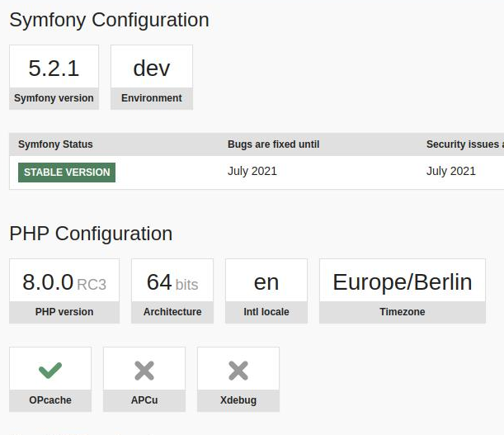Click the bits unit text
The height and width of the screenshot is (435, 504).
pos(186,285)
